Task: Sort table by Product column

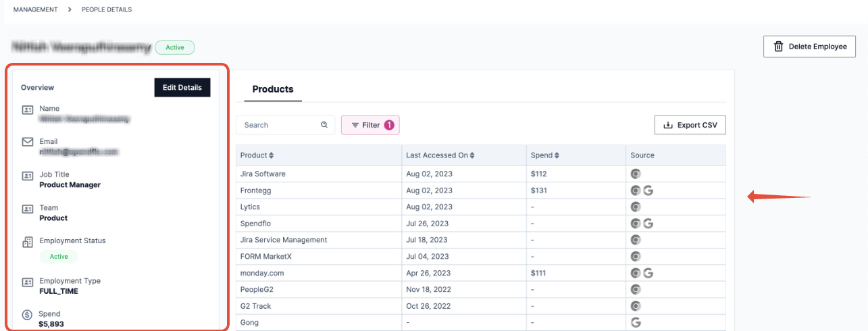Action: click(x=257, y=155)
